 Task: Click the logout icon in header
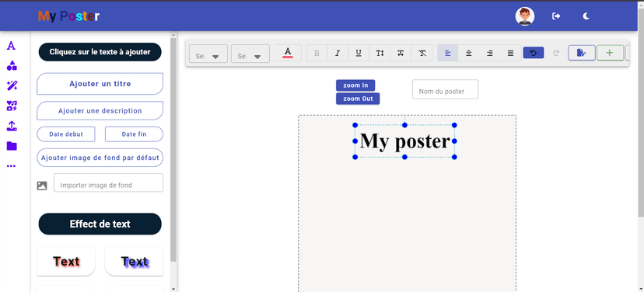(556, 16)
